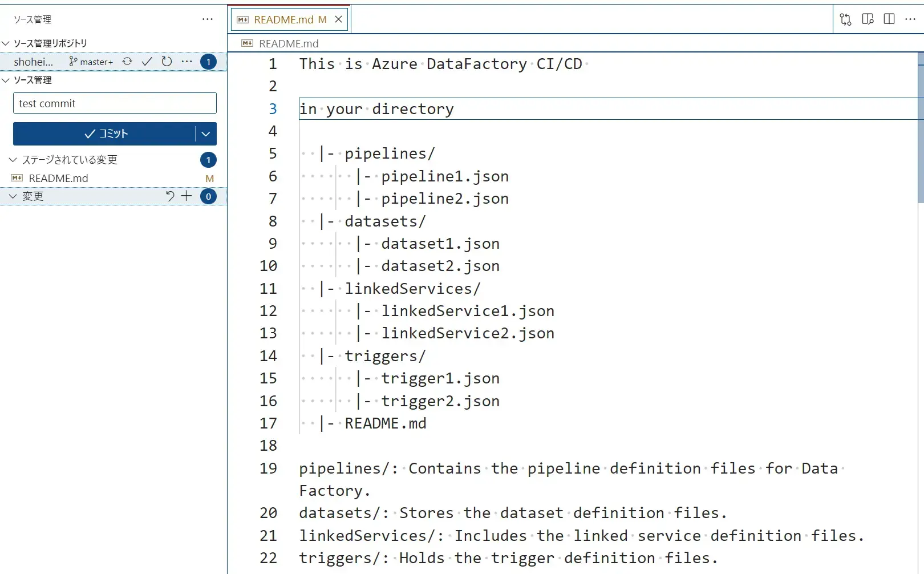Place cursor in 'in your directory' line

point(376,109)
